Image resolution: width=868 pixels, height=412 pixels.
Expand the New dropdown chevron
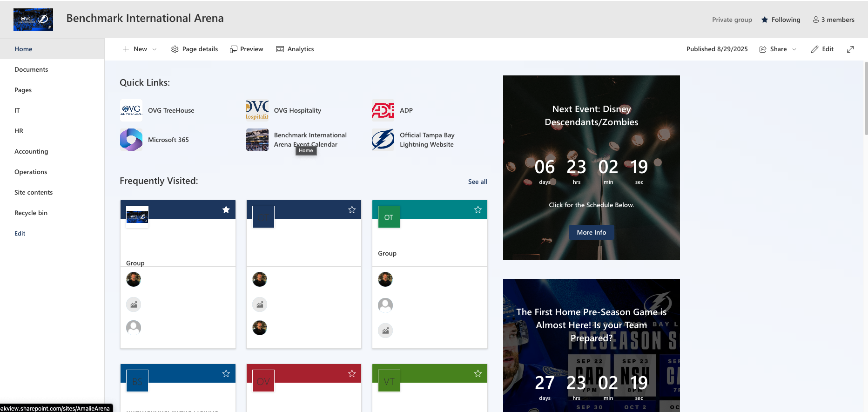coord(155,49)
